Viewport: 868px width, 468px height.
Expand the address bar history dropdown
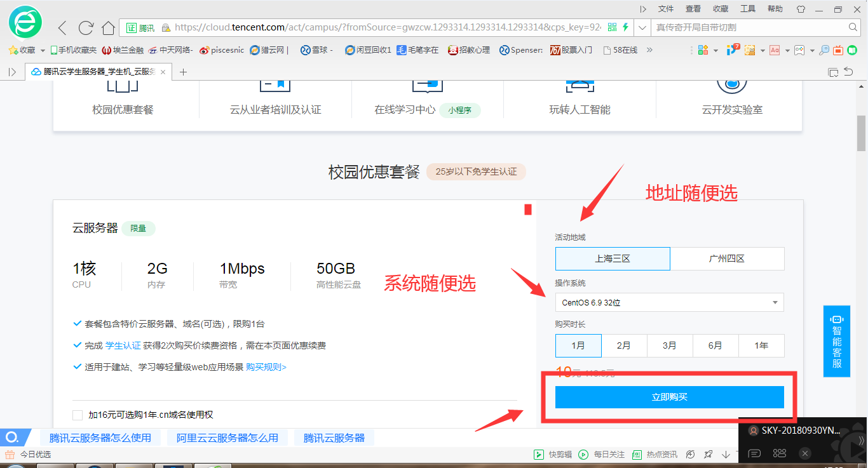pyautogui.click(x=641, y=28)
